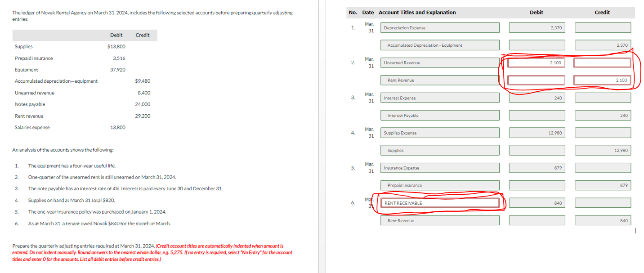The image size is (644, 273).
Task: Click the 'Prepaid insurance' row in the ledger
Action: coord(34,58)
